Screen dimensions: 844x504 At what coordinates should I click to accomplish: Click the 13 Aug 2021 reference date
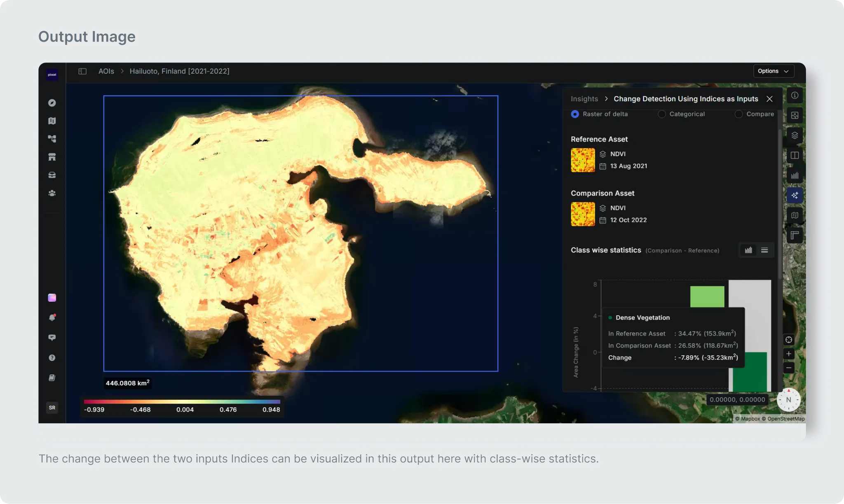click(x=628, y=166)
